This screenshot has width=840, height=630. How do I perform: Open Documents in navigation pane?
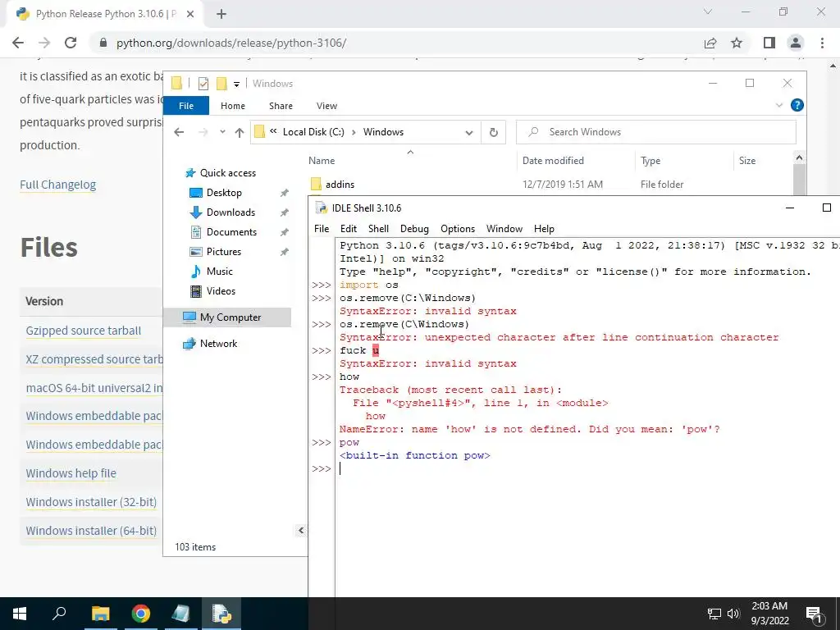coord(231,232)
